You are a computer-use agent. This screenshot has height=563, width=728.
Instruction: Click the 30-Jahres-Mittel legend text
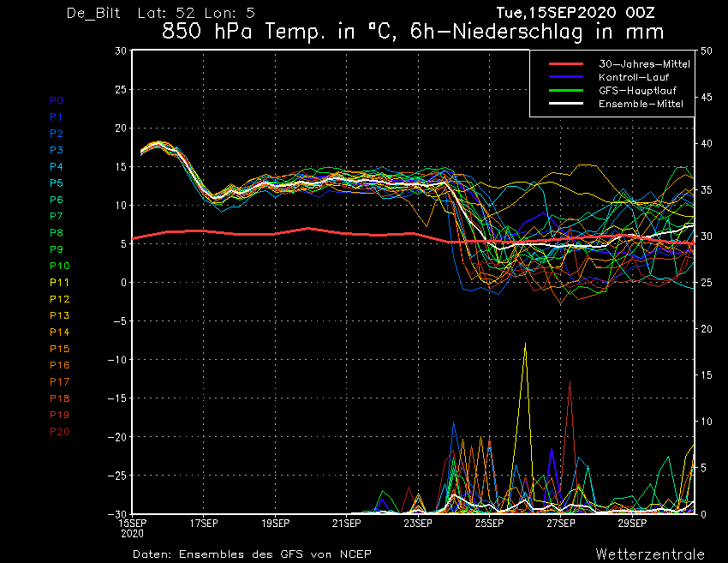(x=644, y=64)
